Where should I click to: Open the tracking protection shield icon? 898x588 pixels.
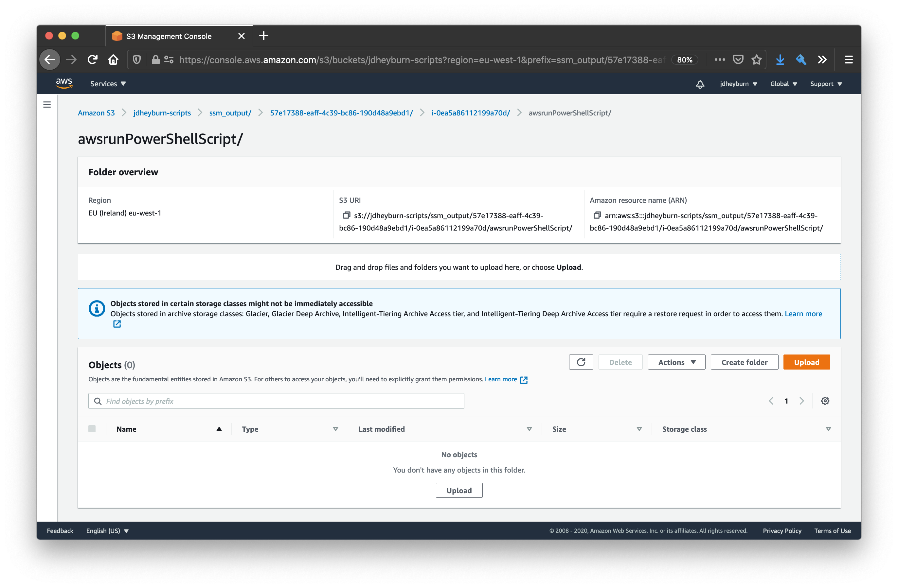[x=137, y=60]
